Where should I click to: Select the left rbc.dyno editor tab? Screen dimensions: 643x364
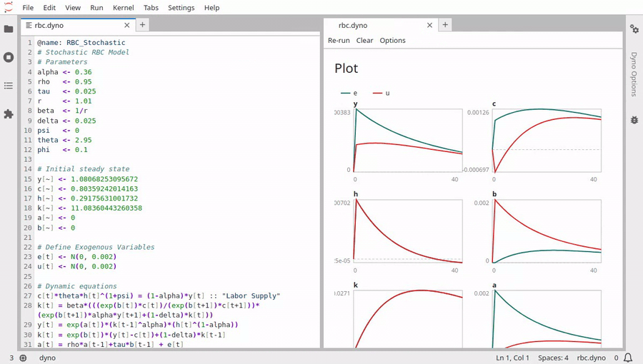pyautogui.click(x=79, y=26)
